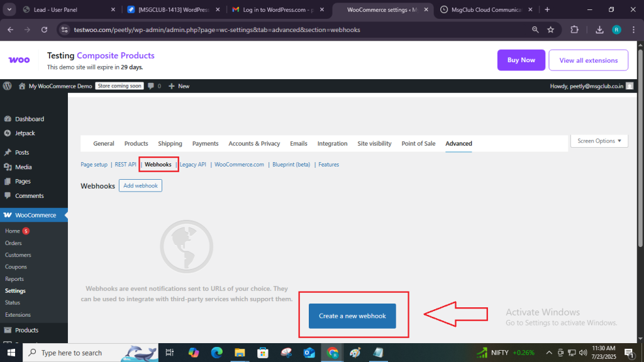Open the Point of Sale tab
The width and height of the screenshot is (644, 362).
tap(418, 143)
